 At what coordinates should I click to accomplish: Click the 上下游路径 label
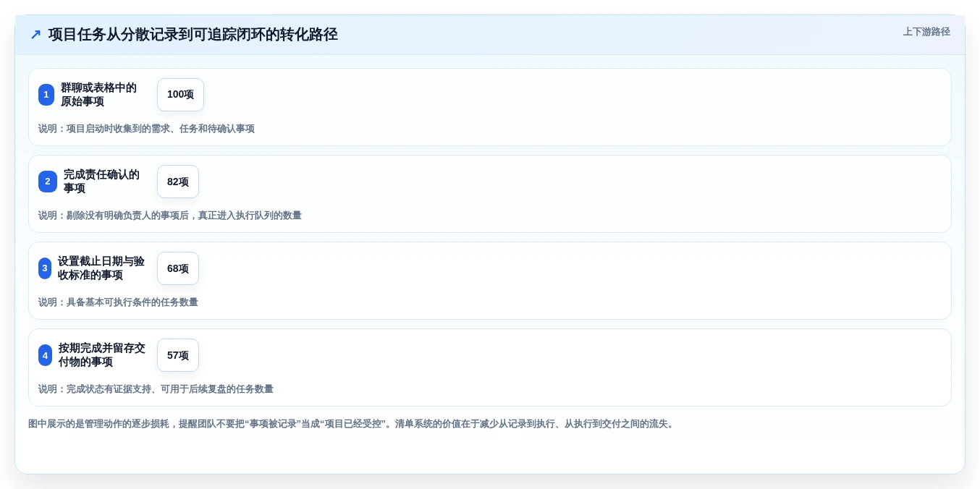pyautogui.click(x=926, y=32)
